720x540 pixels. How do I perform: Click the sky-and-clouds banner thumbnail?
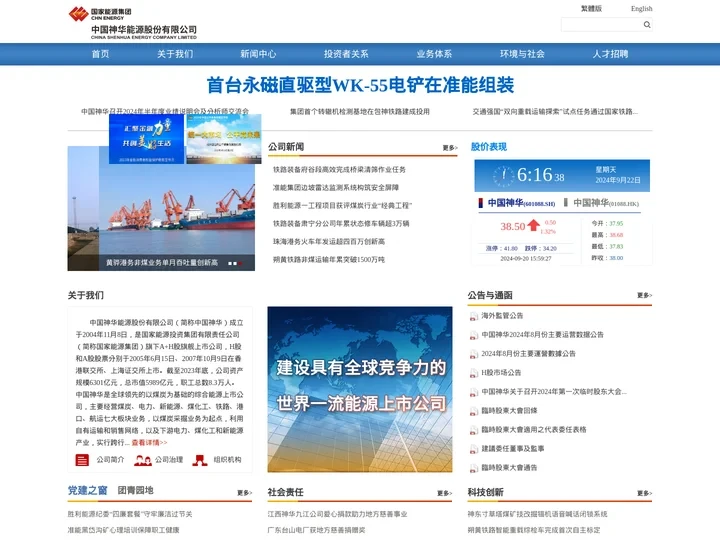[224, 139]
